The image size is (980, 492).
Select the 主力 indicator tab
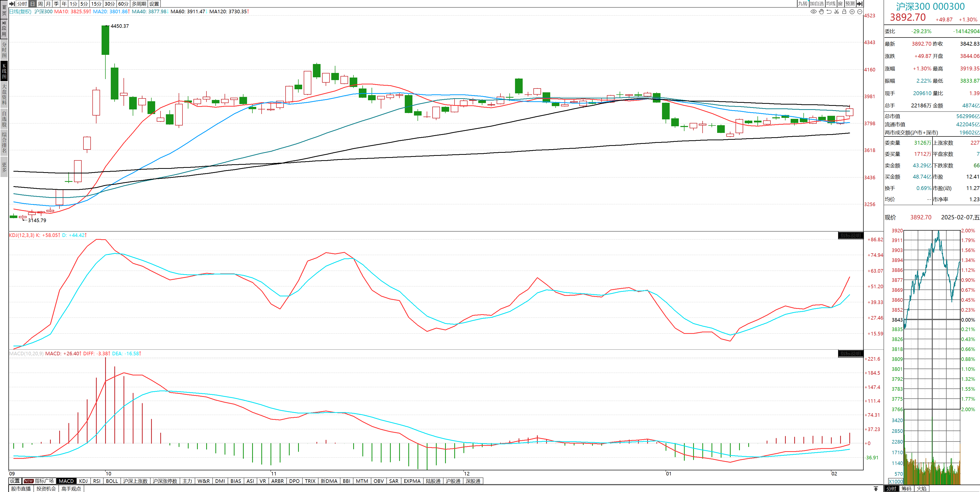[188, 481]
